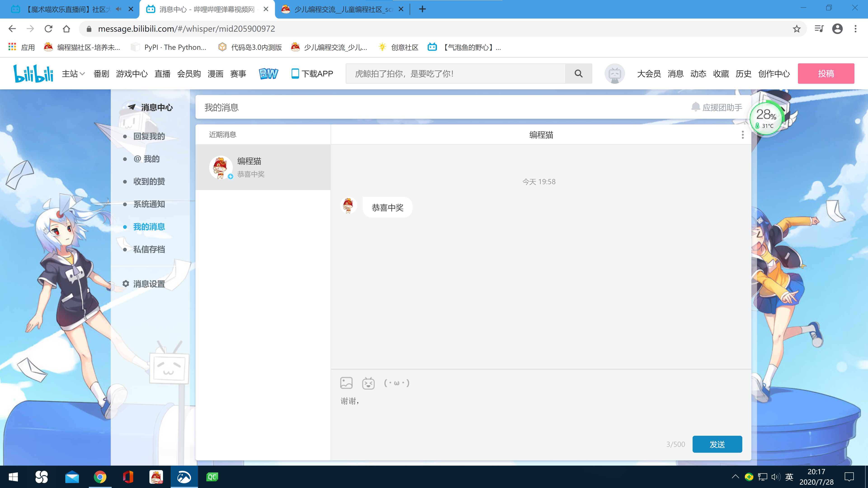Click the pink 投稿 button

[826, 74]
